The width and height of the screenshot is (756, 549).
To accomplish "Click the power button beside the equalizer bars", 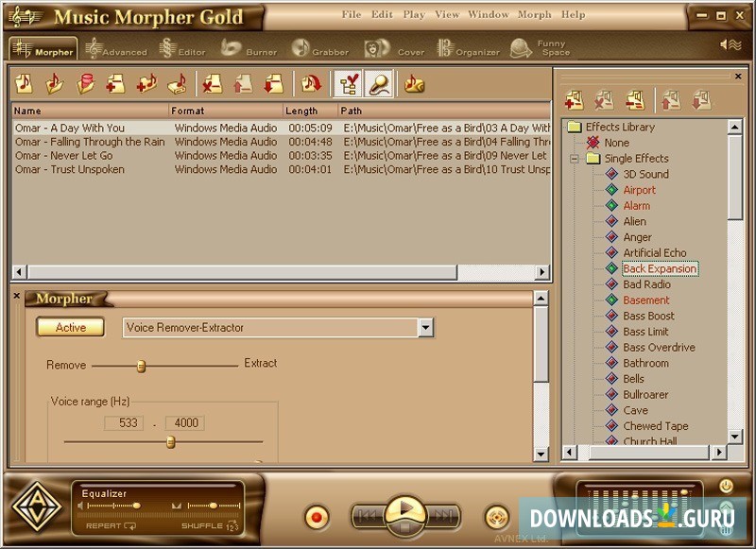I will click(x=726, y=486).
